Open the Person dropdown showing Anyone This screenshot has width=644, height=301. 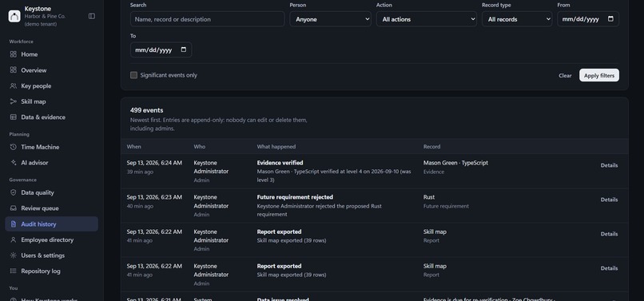[330, 19]
